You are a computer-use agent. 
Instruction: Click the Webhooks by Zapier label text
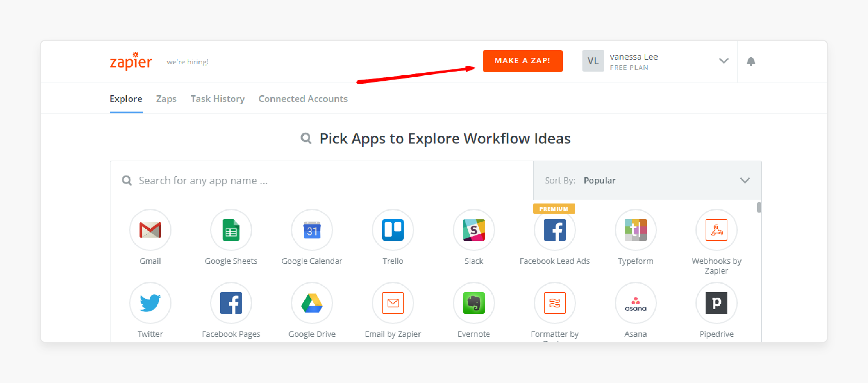pos(716,266)
